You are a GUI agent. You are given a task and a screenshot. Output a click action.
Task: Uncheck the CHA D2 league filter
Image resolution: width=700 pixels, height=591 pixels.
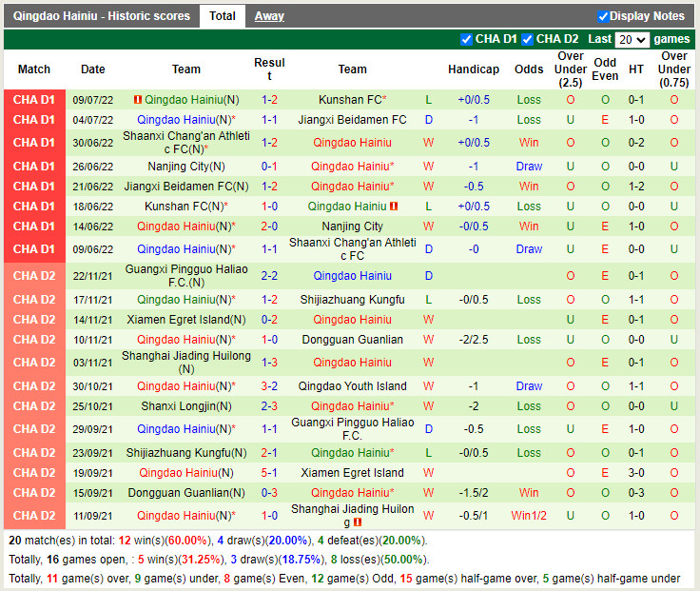pos(527,39)
